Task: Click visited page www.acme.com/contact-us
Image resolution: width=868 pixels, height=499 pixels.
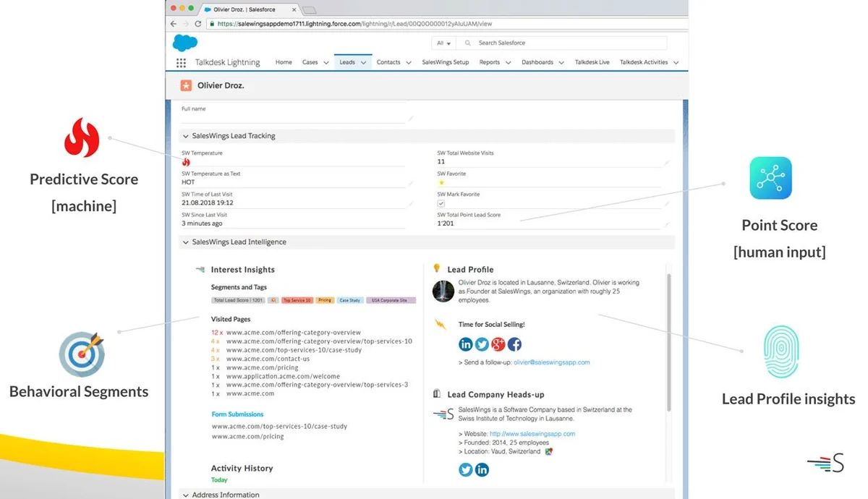Action: (x=268, y=359)
